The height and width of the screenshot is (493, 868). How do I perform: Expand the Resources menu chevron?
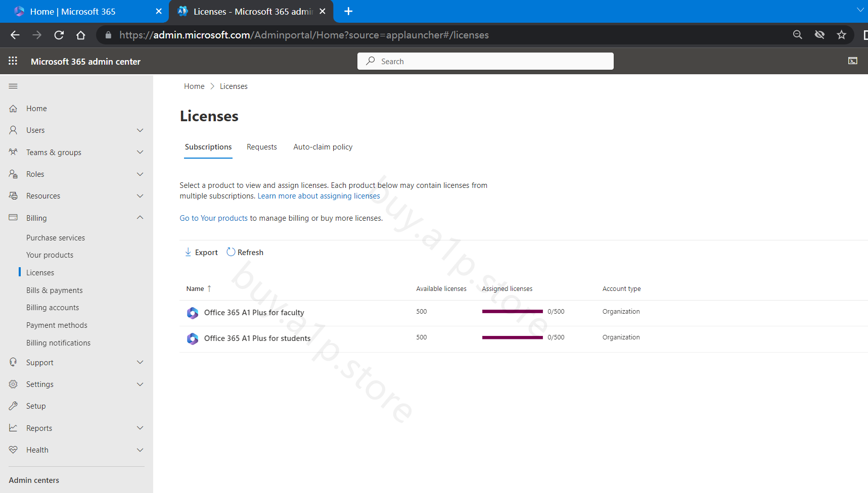(140, 196)
